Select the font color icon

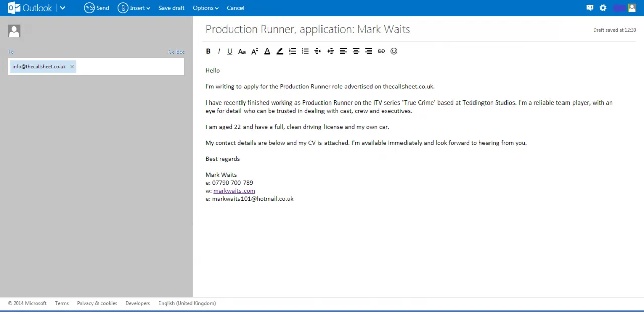(267, 51)
